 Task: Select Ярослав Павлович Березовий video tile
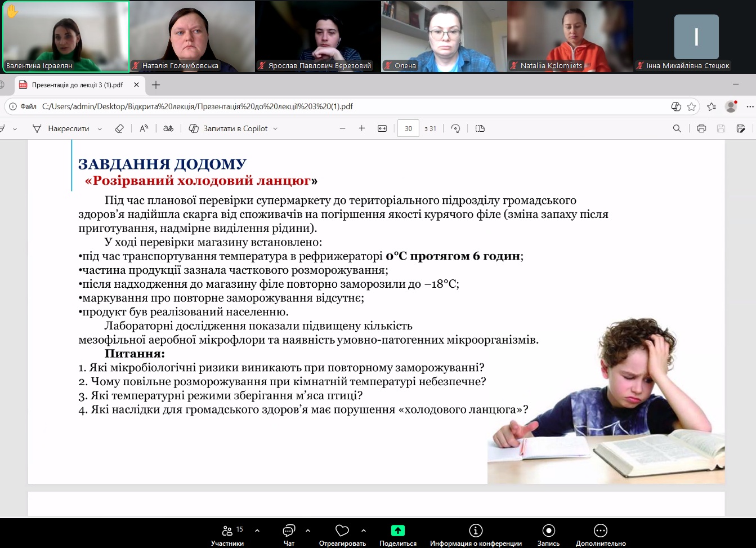click(x=318, y=36)
